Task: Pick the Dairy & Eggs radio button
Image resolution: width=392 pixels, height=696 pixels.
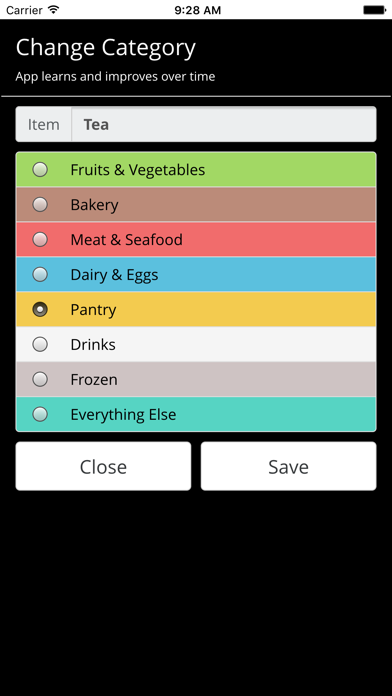Action: (x=40, y=274)
